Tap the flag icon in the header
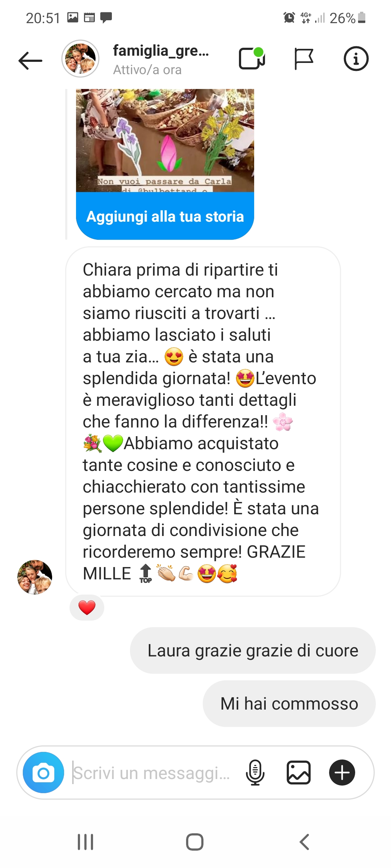Screen dimensions: 391x868 [304, 59]
